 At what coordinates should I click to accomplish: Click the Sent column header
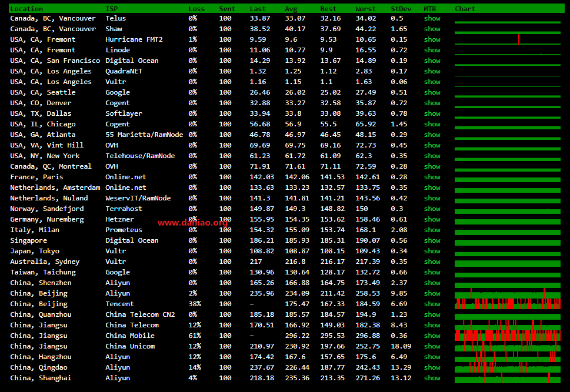click(227, 9)
